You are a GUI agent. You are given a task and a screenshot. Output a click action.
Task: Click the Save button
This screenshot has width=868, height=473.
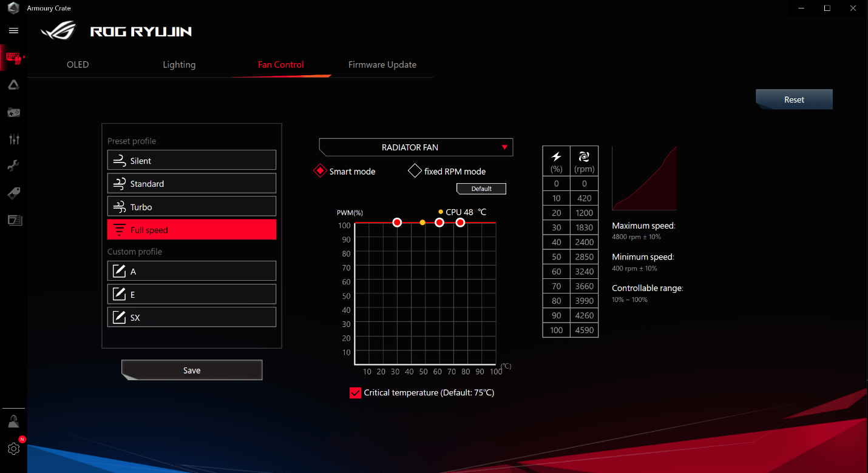pyautogui.click(x=192, y=370)
